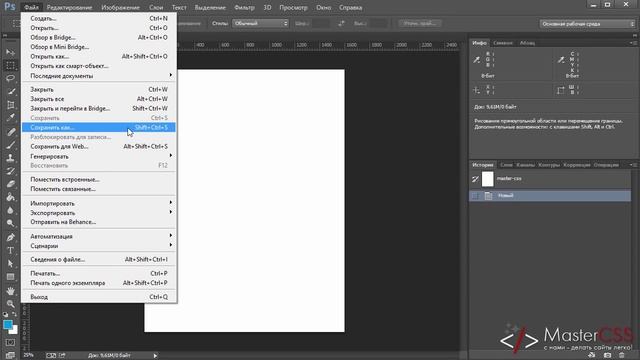Expand the Сценарии submenu

click(99, 246)
